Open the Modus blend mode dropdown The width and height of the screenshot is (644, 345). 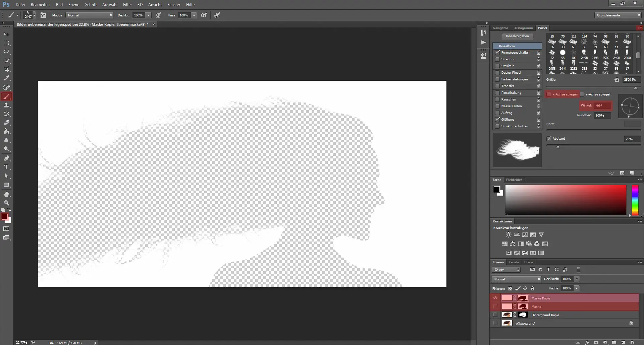89,15
